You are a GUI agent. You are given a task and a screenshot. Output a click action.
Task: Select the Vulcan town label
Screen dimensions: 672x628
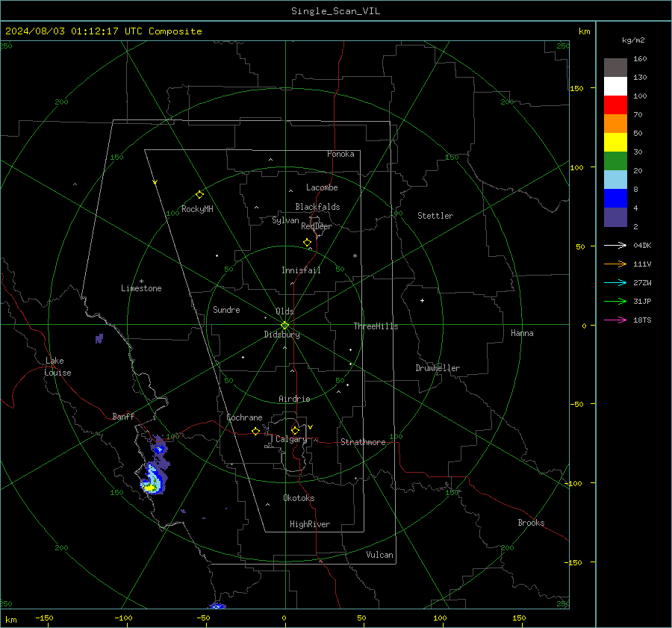(x=379, y=555)
